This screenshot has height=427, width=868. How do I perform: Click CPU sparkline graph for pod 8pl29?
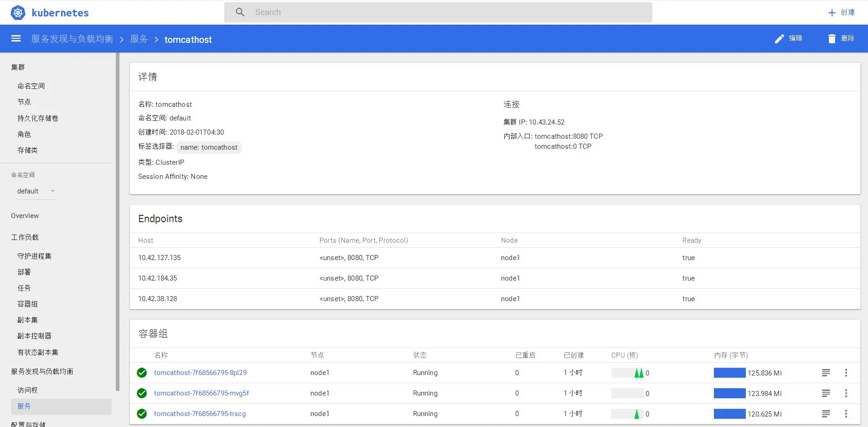pos(627,373)
